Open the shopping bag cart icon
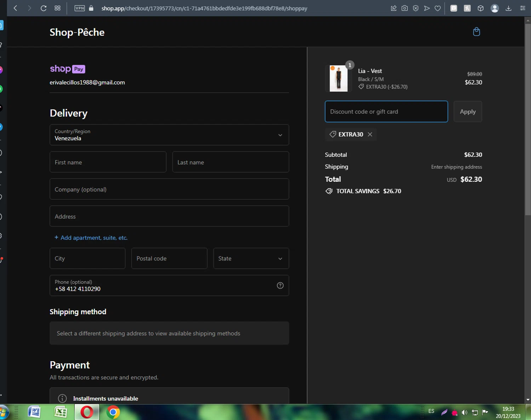The height and width of the screenshot is (420, 531). click(476, 32)
